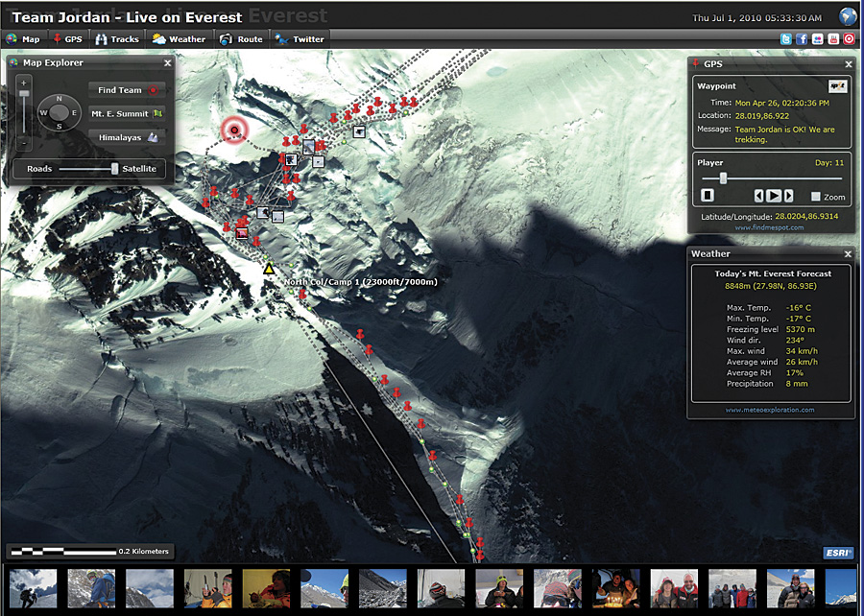Click the Satellite label on the basemap slider
The image size is (864, 616).
click(x=139, y=169)
